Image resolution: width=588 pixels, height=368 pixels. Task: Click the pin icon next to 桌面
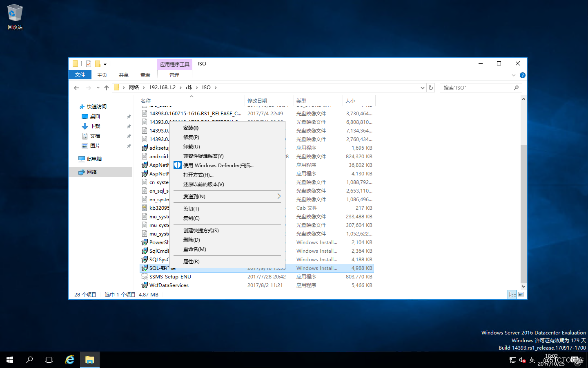click(129, 117)
